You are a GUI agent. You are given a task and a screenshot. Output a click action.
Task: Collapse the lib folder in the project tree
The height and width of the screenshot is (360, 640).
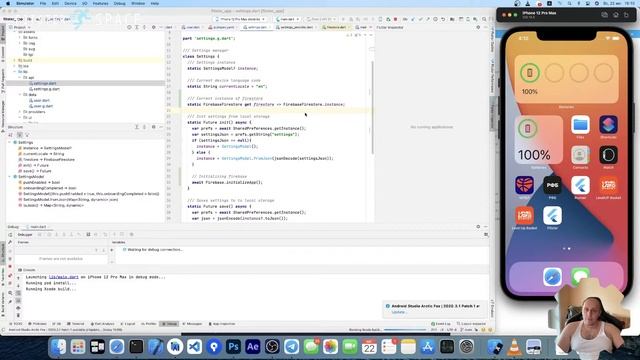pyautogui.click(x=15, y=72)
